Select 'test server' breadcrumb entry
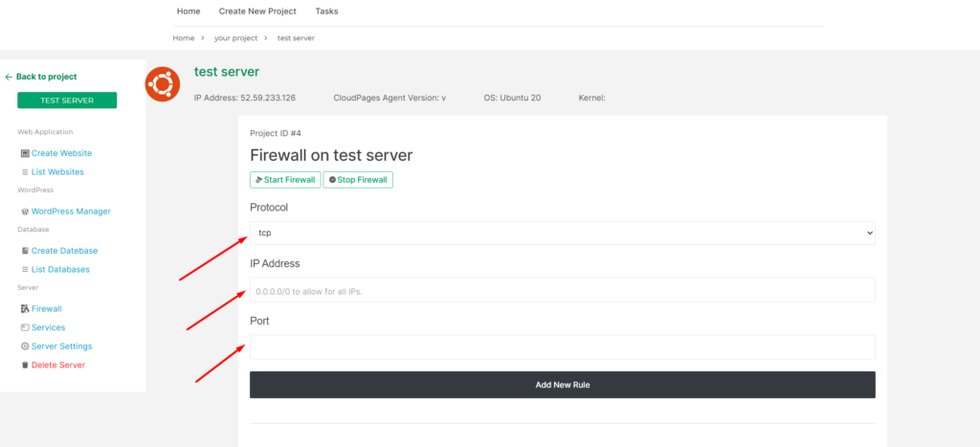The image size is (980, 447). (x=297, y=38)
